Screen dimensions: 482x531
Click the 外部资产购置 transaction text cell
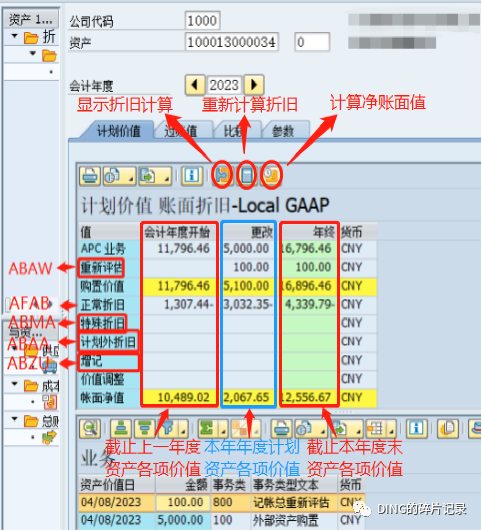point(294,520)
